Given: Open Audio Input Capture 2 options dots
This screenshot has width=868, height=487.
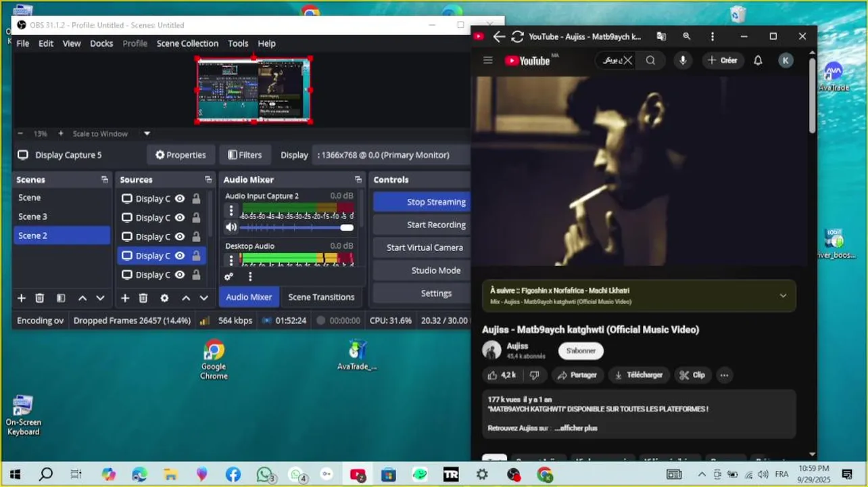Looking at the screenshot, I should (x=231, y=210).
